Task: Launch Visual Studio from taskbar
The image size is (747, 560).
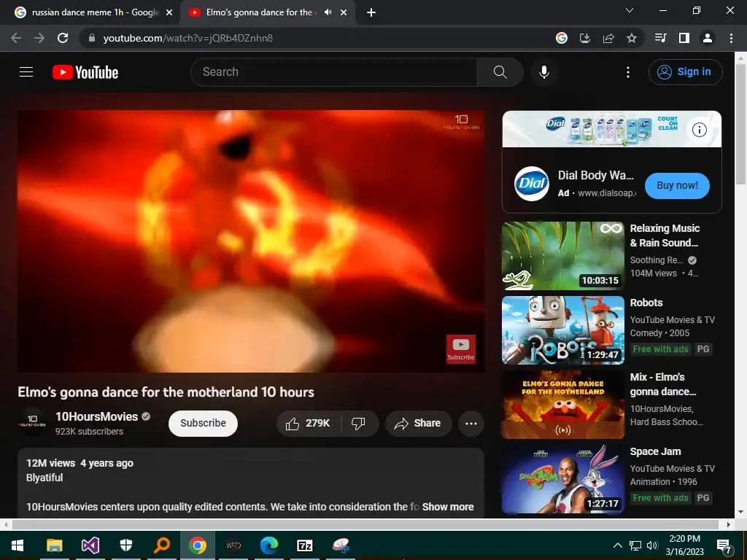Action: click(x=90, y=545)
